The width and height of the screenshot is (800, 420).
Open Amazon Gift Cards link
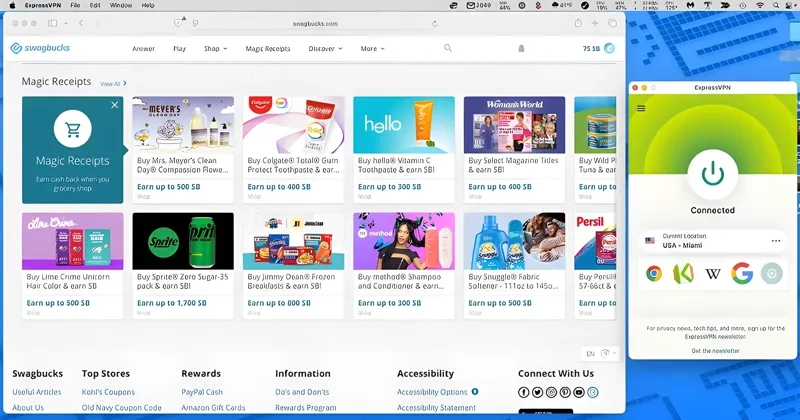point(213,408)
